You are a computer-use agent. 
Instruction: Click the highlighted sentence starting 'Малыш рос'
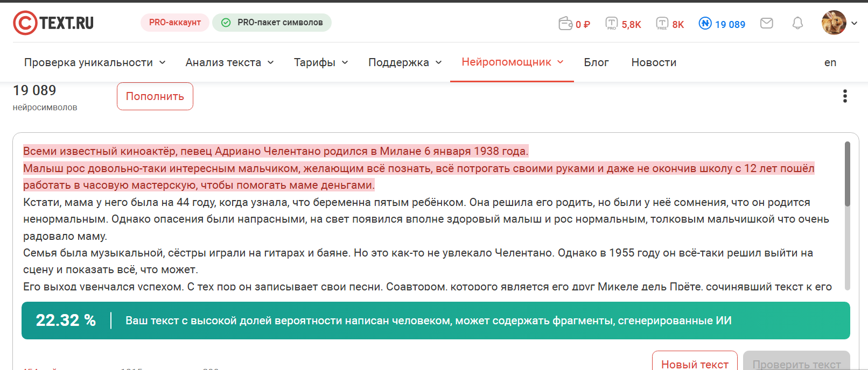click(x=418, y=176)
